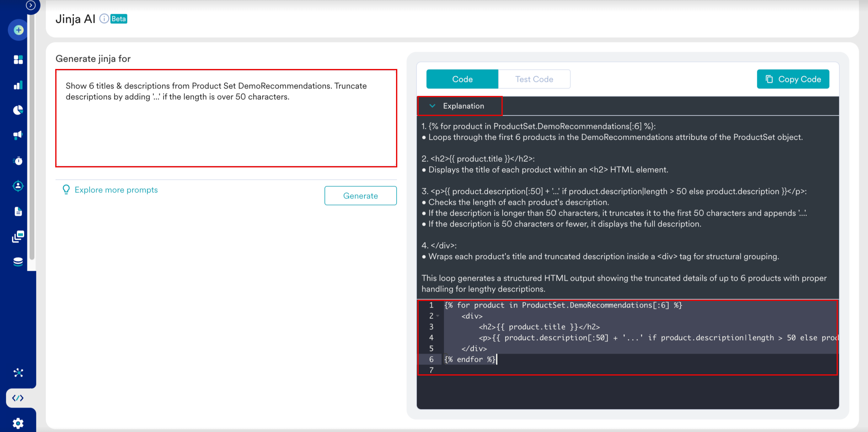Open the network integrations icon
The height and width of the screenshot is (432, 868).
(18, 373)
